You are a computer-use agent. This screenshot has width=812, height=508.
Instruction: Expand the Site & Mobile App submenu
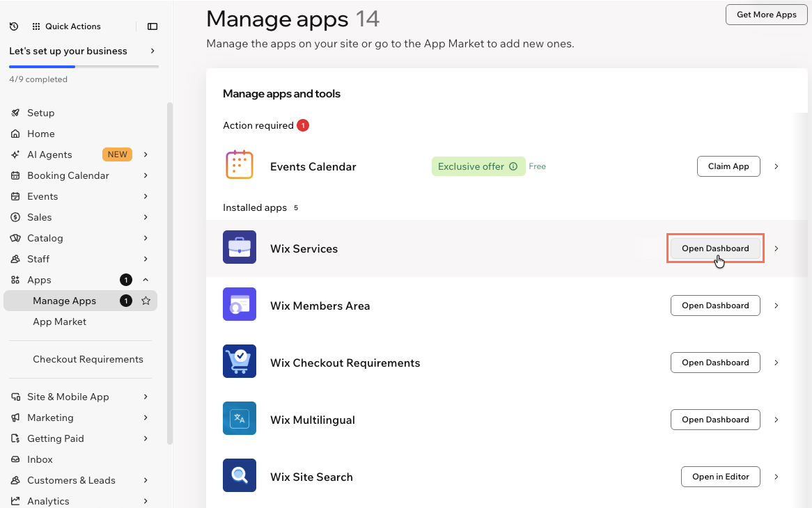tap(146, 397)
